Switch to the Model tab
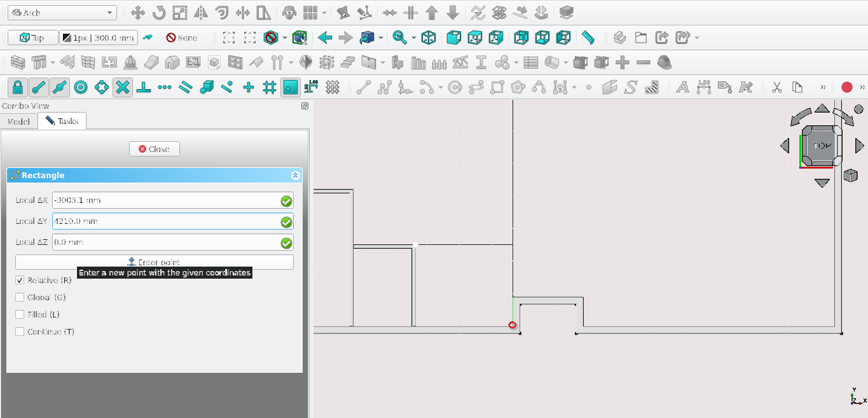Screen dimensions: 868x418 pos(18,121)
